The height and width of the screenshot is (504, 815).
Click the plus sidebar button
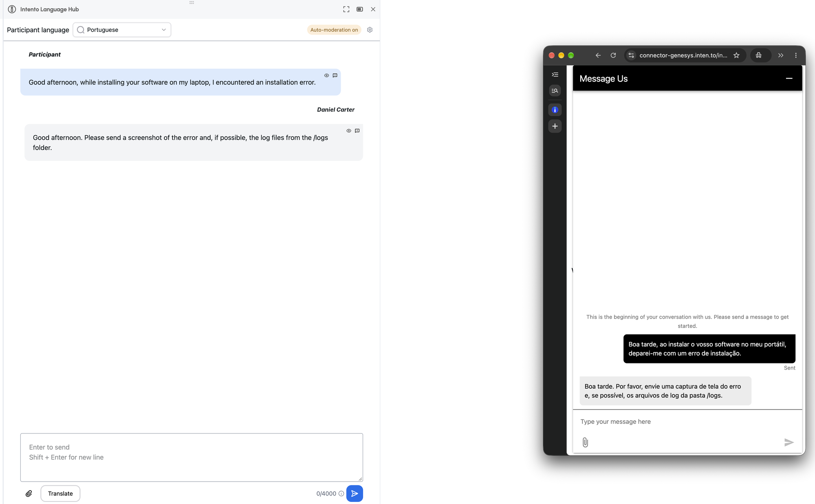[x=555, y=126]
